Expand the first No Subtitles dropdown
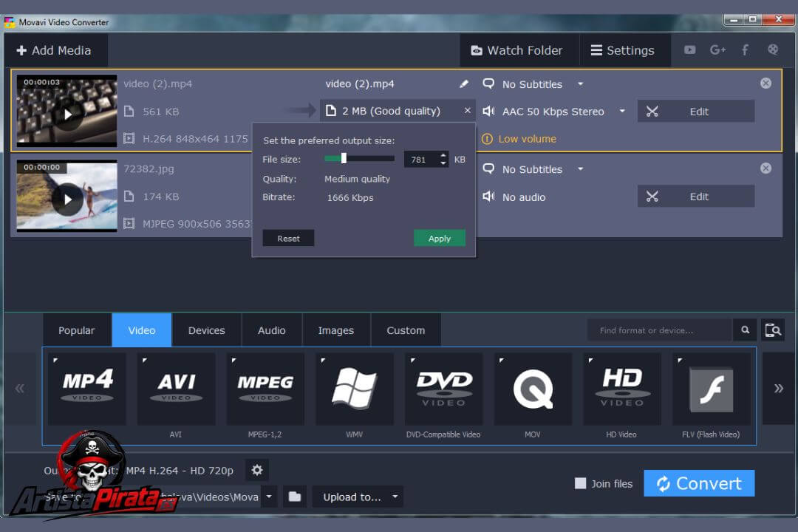 (580, 84)
